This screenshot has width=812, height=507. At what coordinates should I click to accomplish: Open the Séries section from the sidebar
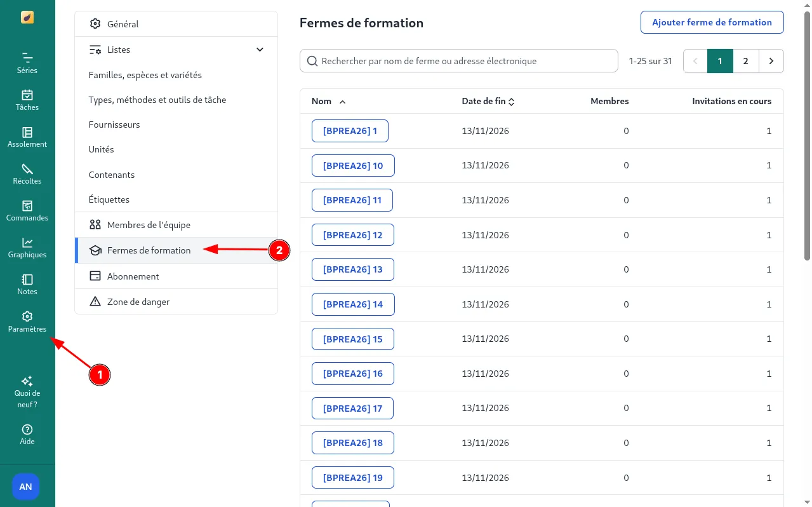coord(27,62)
